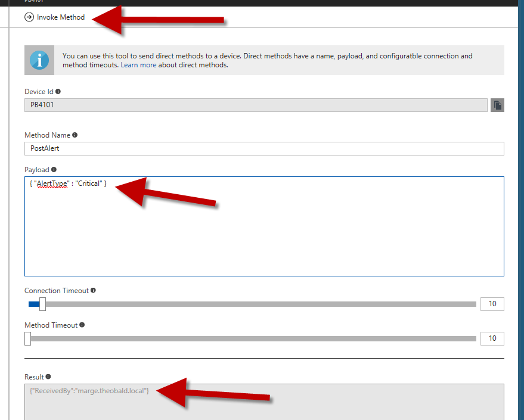This screenshot has height=420, width=524.
Task: Open the Learn more link about direct methods
Action: pos(138,65)
